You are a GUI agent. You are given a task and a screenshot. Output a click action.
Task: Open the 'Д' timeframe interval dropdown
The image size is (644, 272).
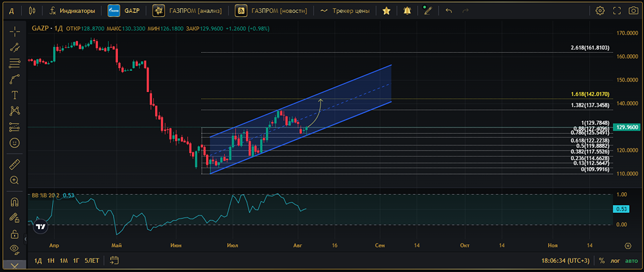click(12, 11)
